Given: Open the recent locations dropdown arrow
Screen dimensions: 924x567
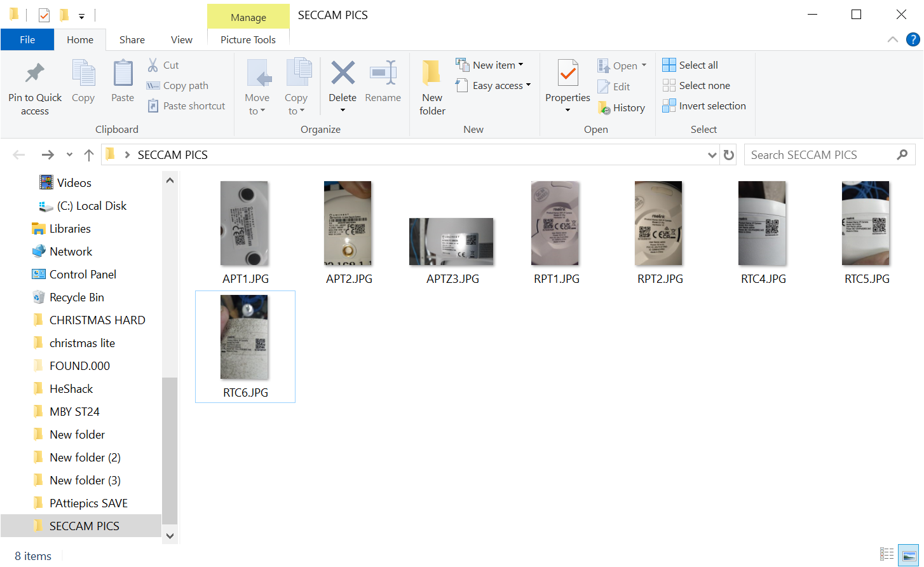Looking at the screenshot, I should (x=69, y=154).
